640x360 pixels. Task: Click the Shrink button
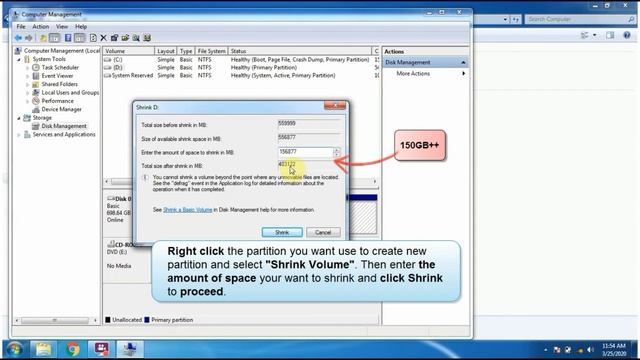tap(282, 232)
